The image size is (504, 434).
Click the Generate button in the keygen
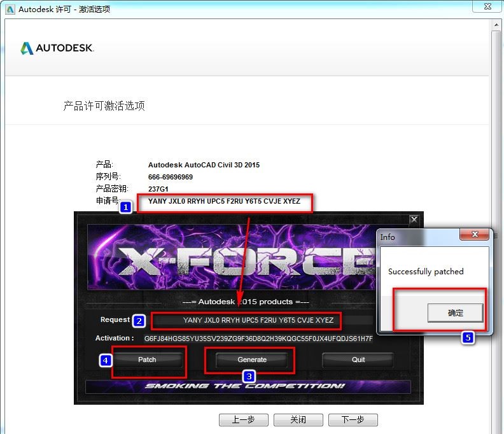click(x=252, y=360)
